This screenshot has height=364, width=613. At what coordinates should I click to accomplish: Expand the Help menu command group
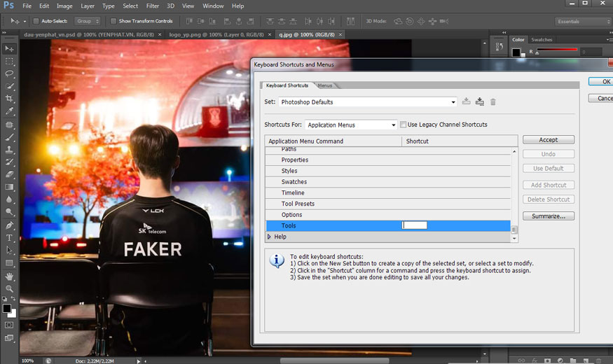270,237
